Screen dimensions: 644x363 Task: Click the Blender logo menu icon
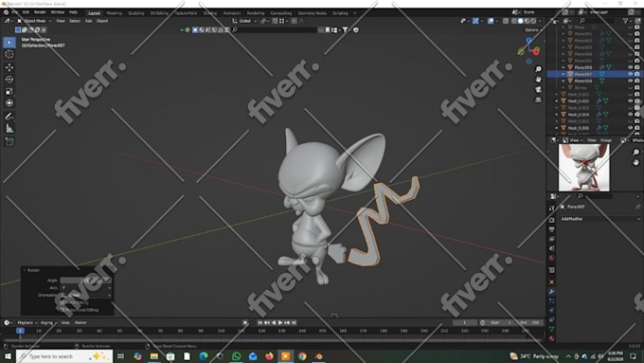(x=7, y=12)
